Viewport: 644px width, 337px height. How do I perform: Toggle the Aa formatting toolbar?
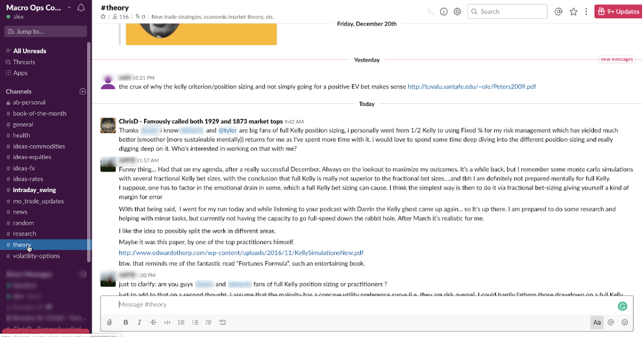tap(597, 322)
